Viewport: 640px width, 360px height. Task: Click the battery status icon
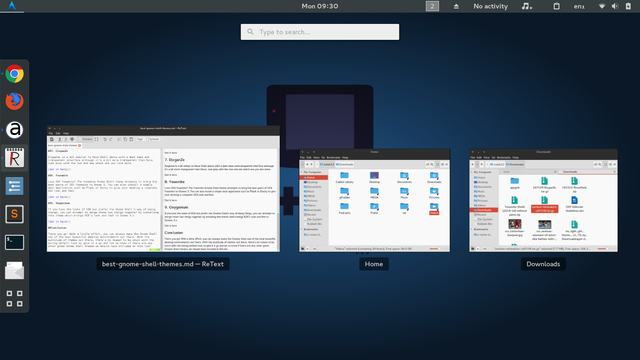(x=628, y=6)
